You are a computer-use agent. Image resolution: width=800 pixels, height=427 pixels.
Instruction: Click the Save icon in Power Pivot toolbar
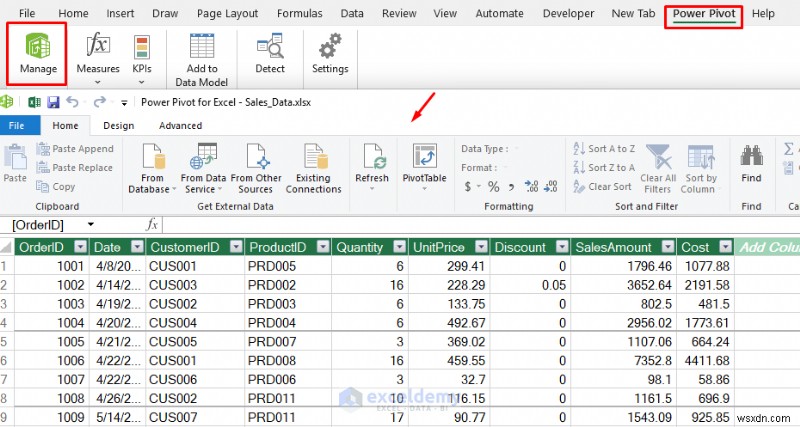(53, 103)
